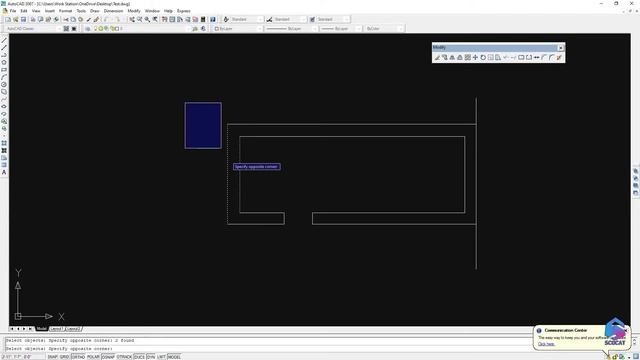
Task: Select the Rotate tool in Modify toolbar
Action: (483, 58)
